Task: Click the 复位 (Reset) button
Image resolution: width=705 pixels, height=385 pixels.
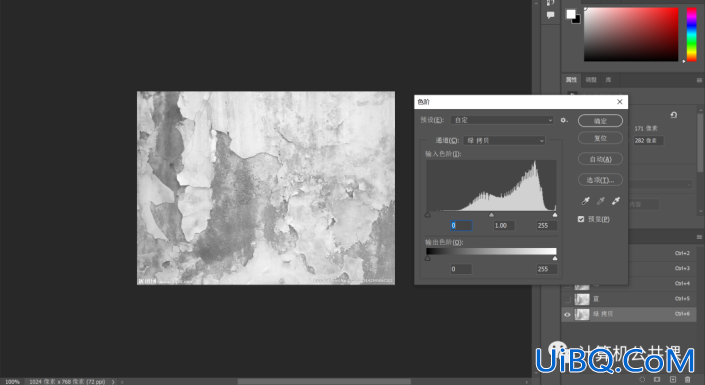Action: pos(600,138)
